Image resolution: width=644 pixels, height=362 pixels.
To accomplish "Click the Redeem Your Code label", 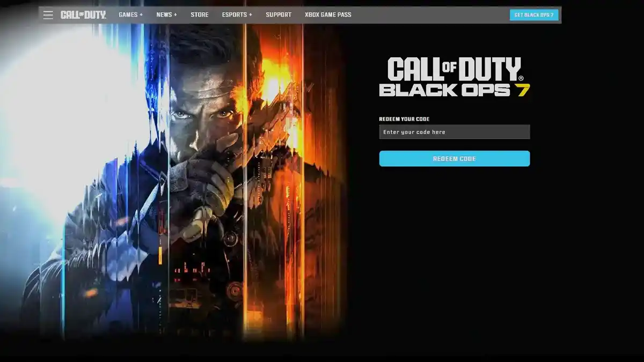I will [404, 119].
